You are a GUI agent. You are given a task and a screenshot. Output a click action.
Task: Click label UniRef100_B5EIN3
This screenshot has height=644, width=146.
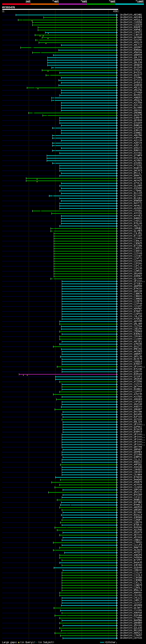pyautogui.click(x=131, y=349)
